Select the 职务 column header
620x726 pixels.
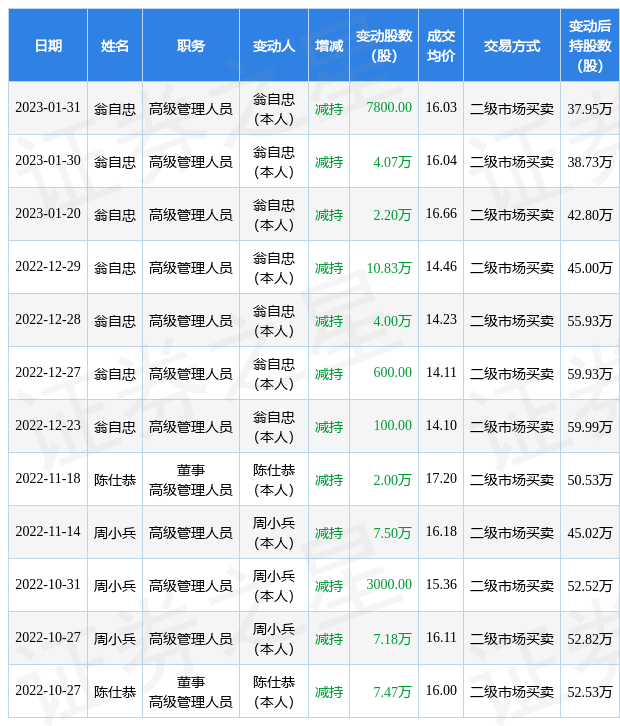point(191,45)
